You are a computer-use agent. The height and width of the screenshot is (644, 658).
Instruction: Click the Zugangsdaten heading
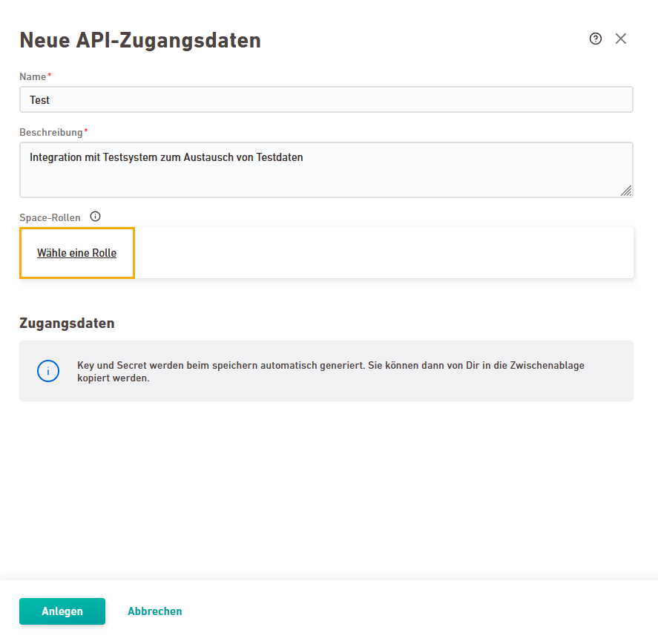point(67,323)
